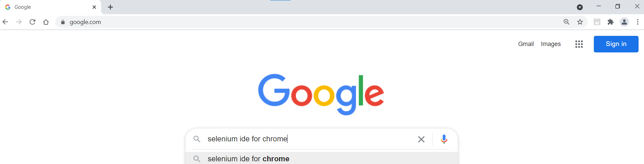This screenshot has height=164, width=644.
Task: Select the Google tab
Action: (x=47, y=7)
